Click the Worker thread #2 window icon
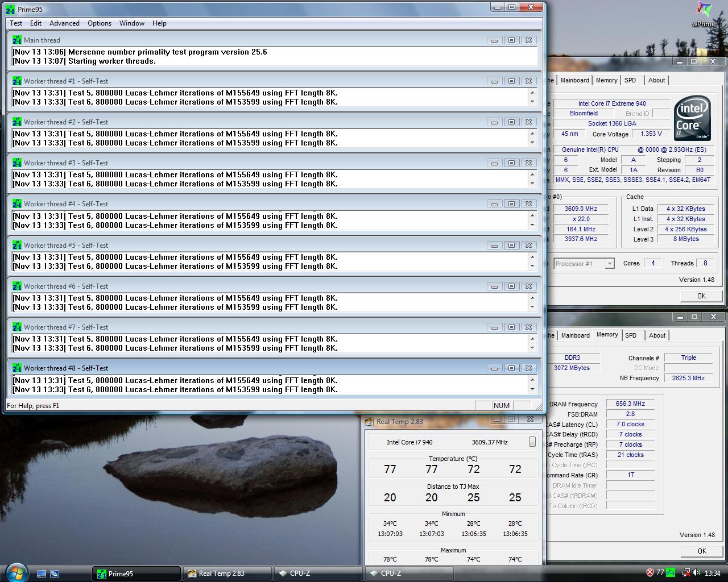The width and height of the screenshot is (728, 582). coord(17,122)
